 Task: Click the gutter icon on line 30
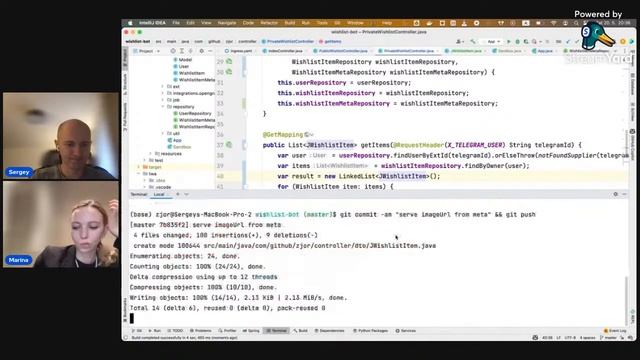[229, 72]
